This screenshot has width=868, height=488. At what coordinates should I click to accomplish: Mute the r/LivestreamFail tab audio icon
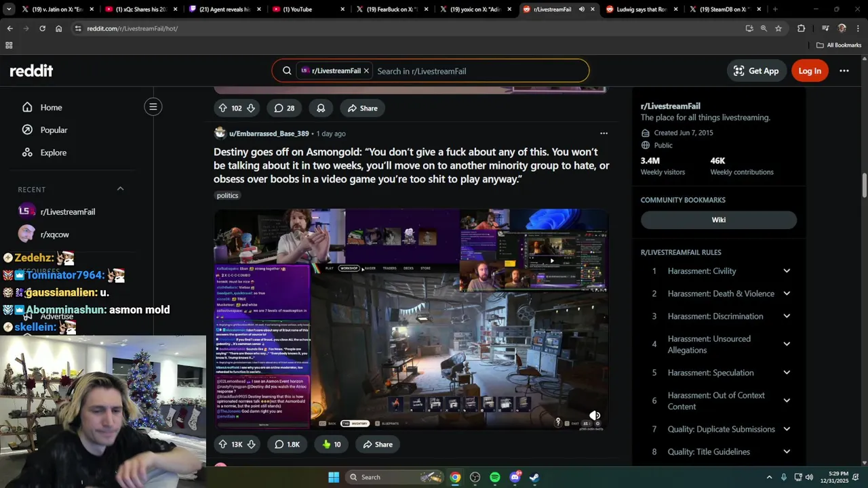[x=581, y=9]
